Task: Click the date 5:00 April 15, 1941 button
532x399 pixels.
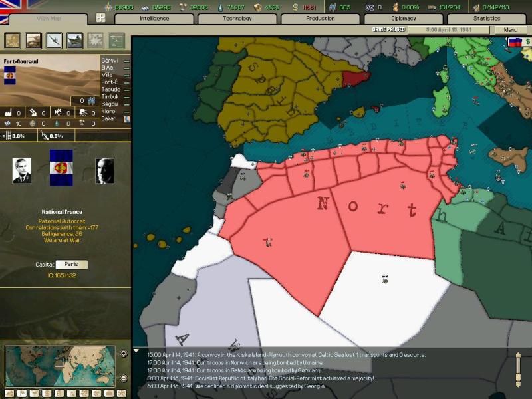Action: [448, 30]
